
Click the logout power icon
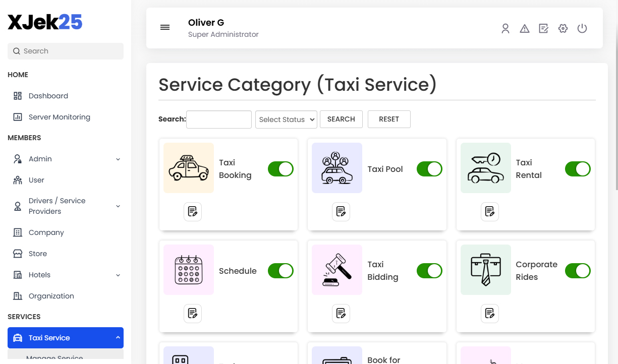coord(582,28)
